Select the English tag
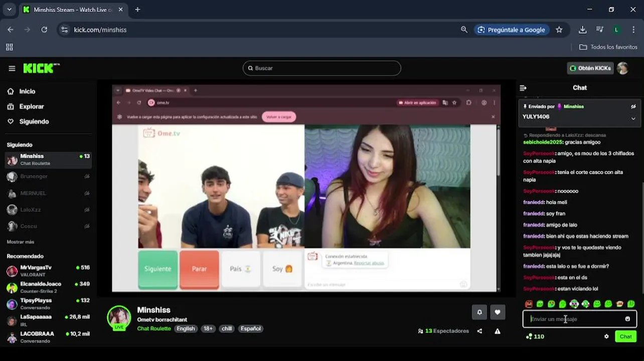Image resolution: width=644 pixels, height=361 pixels. tap(186, 328)
